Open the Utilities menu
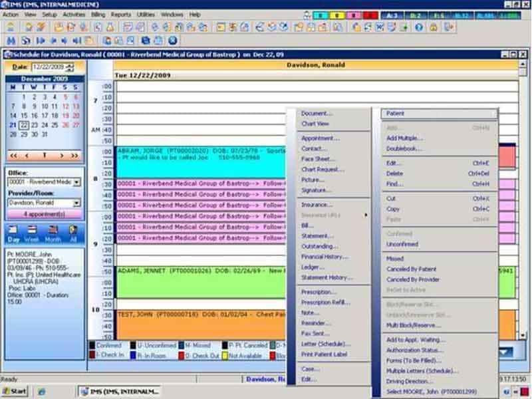The image size is (532, 399). pos(146,15)
